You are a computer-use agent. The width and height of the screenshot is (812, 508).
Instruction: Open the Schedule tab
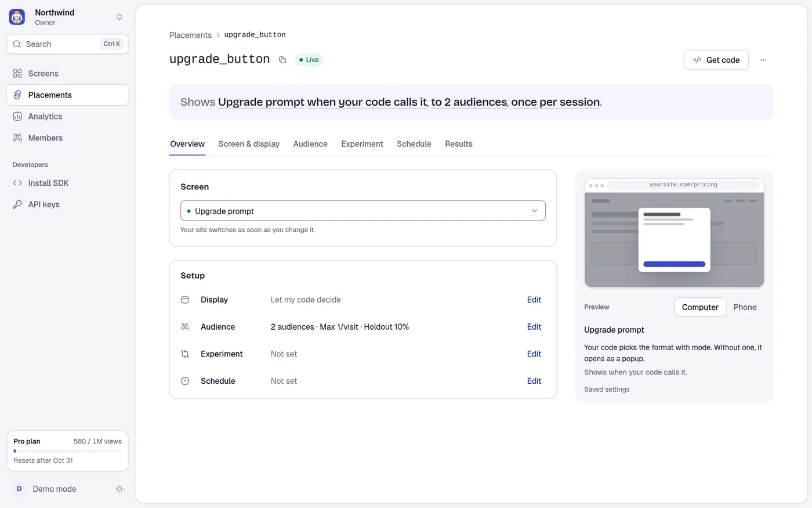414,144
